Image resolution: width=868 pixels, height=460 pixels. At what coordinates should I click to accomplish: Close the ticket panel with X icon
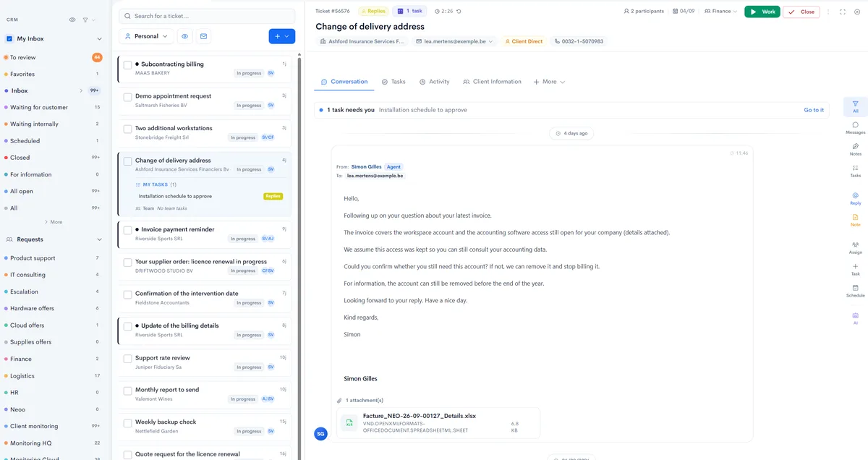point(857,12)
